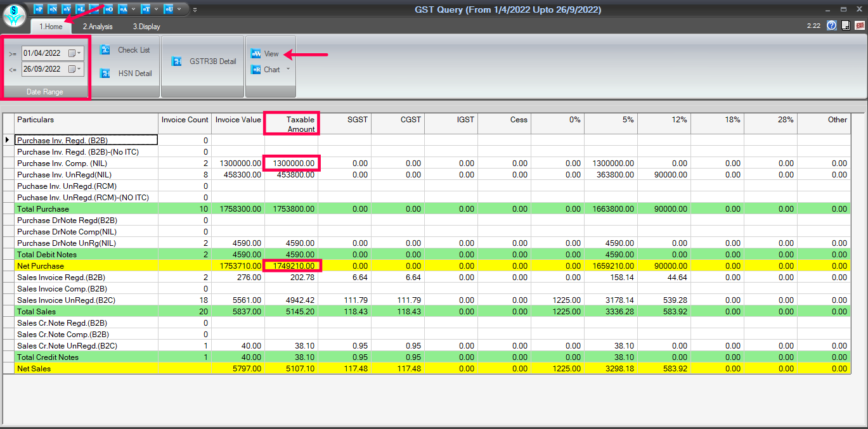
Task: Open calendar dropdown for 26/09/2022 end date
Action: 75,69
